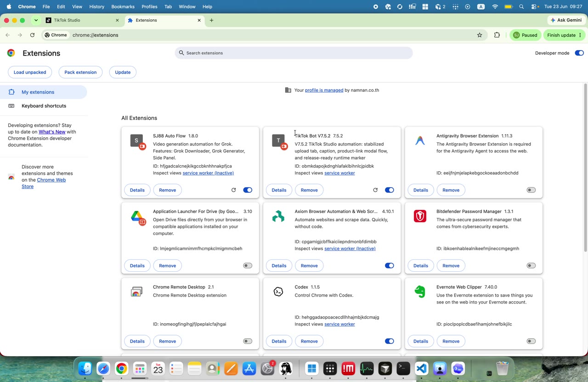Open the Extensions puzzle-piece toolbar menu
This screenshot has height=382, width=588.
[497, 35]
